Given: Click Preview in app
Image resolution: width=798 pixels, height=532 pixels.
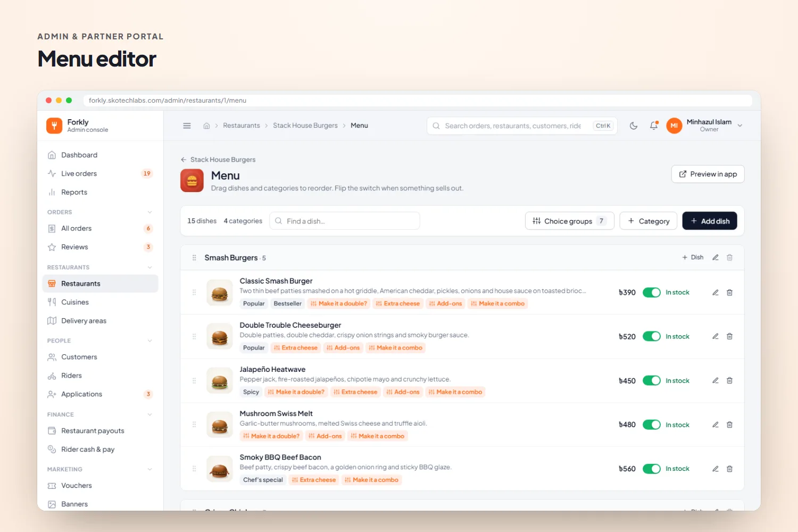Looking at the screenshot, I should 708,174.
